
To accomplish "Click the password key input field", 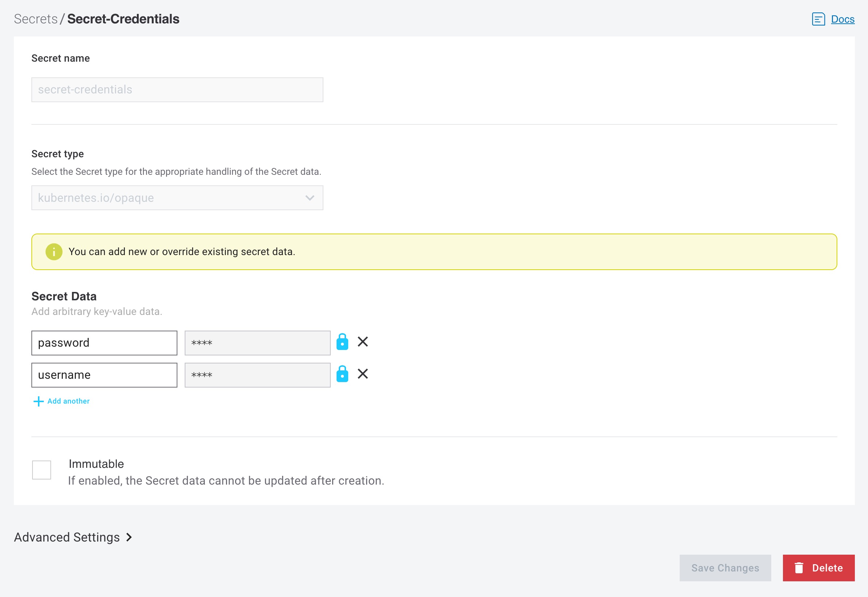I will [104, 343].
